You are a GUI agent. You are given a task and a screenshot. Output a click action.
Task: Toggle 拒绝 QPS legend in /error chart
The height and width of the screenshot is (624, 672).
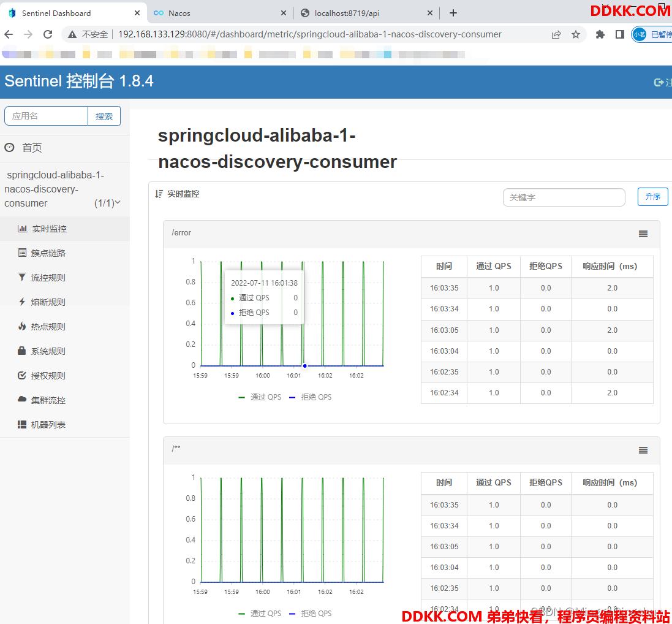(311, 397)
